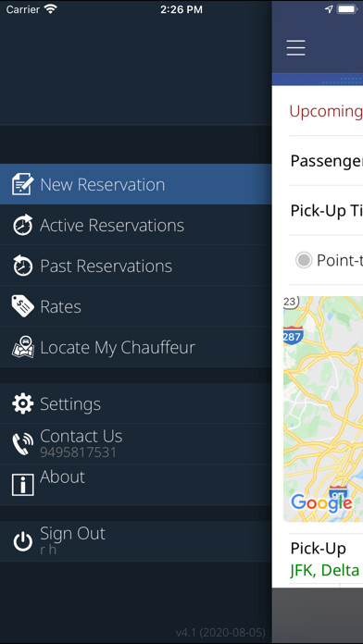Click the About info icon
The width and height of the screenshot is (363, 644).
click(x=22, y=485)
